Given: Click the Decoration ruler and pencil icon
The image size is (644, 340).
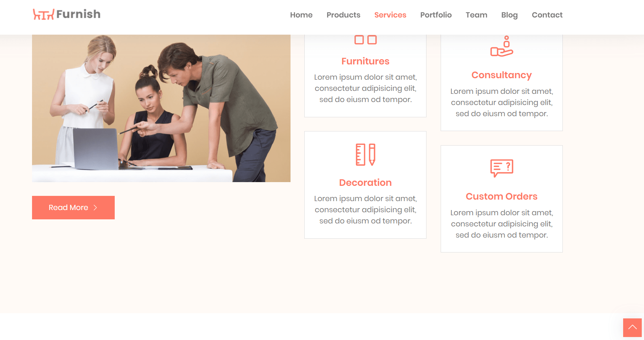Looking at the screenshot, I should 365,155.
